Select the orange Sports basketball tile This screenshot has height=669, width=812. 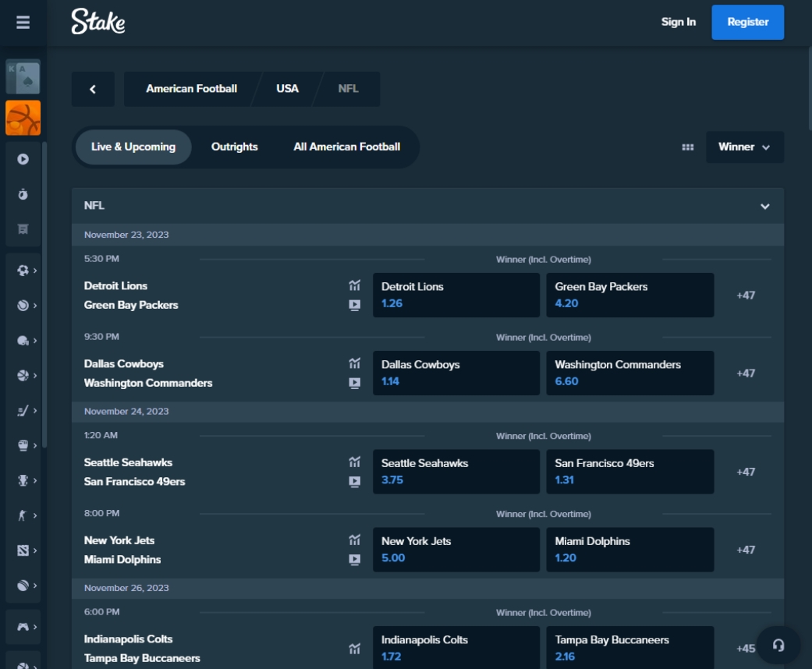tap(23, 118)
